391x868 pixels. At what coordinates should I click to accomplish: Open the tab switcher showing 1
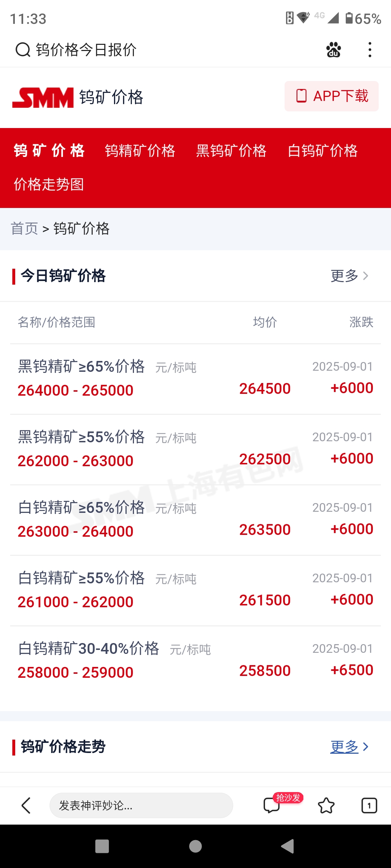coord(369,805)
